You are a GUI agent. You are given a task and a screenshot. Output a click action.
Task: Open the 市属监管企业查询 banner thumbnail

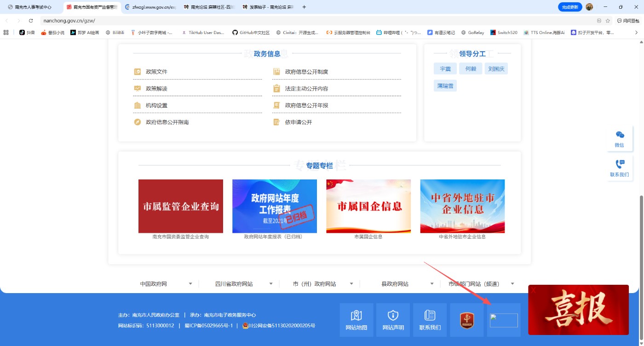coord(181,206)
